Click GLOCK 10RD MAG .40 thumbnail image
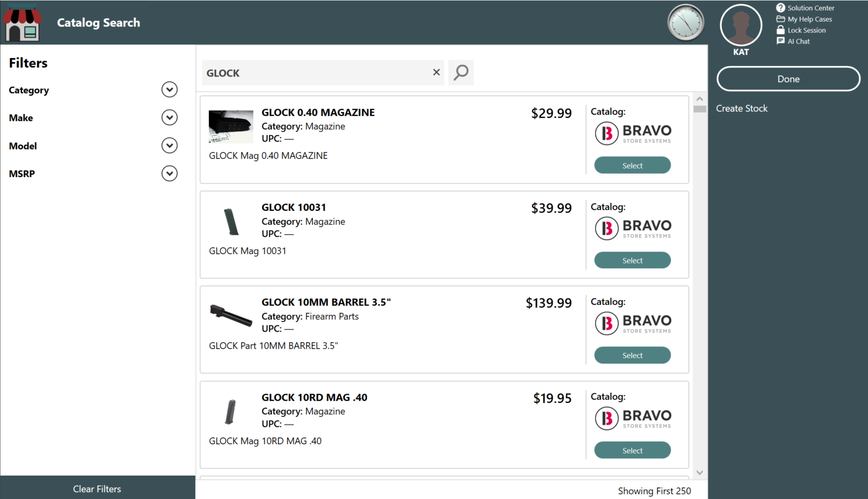 [230, 412]
